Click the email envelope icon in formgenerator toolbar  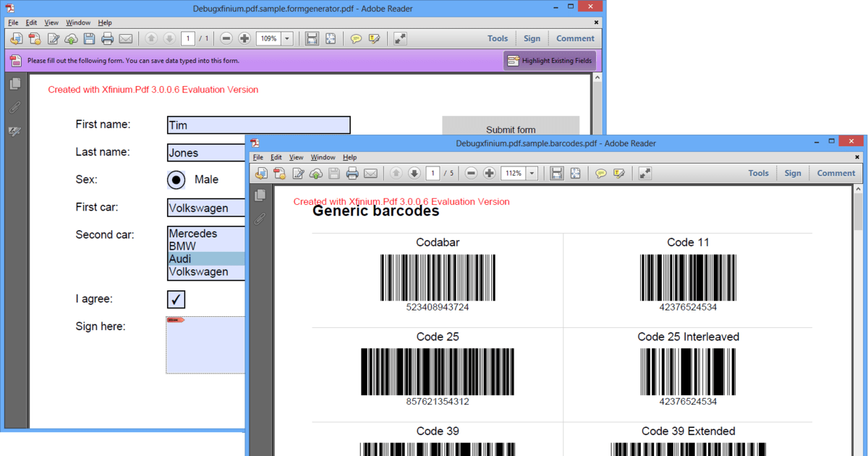coord(126,38)
